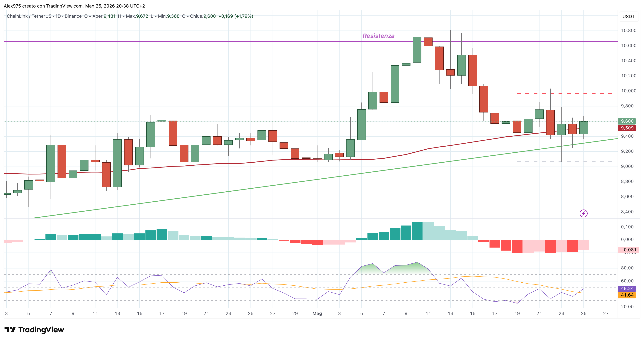Click the MACD histogram value −0,081
This screenshot has height=341, width=644.
[x=628, y=250]
